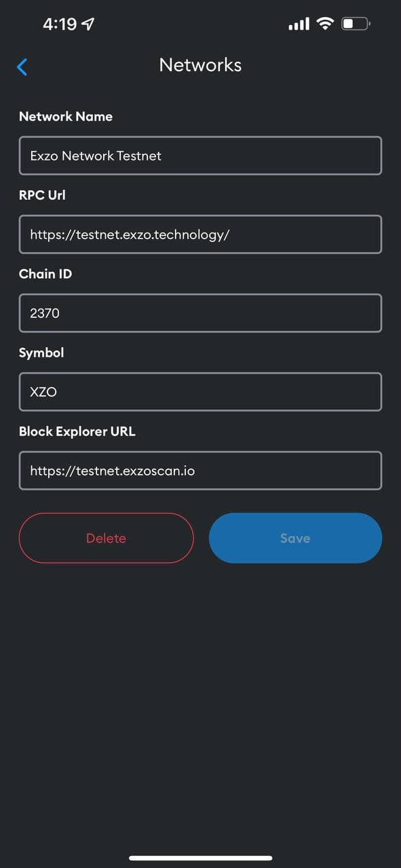Tap the RPC Url label text
The height and width of the screenshot is (868, 401).
coord(42,195)
